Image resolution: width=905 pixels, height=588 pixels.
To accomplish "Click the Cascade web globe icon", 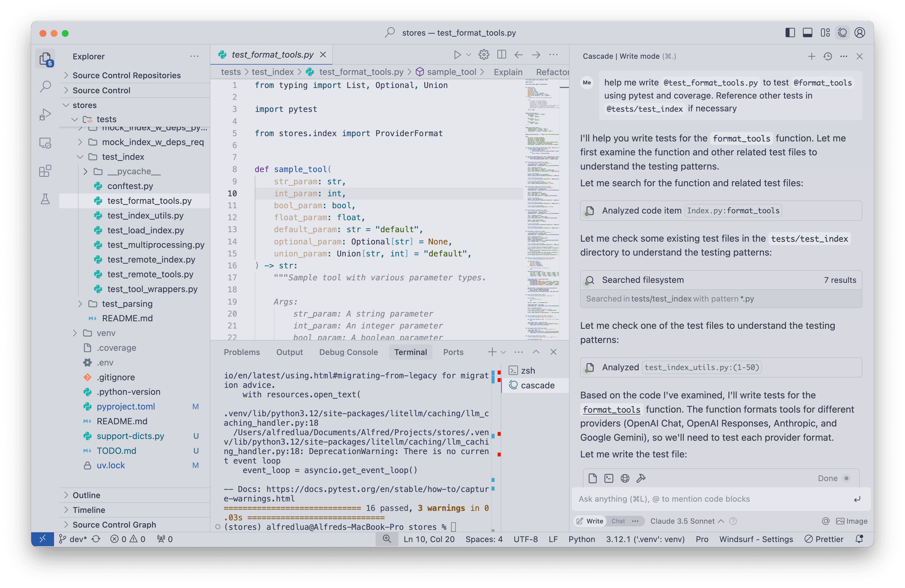I will [x=625, y=478].
